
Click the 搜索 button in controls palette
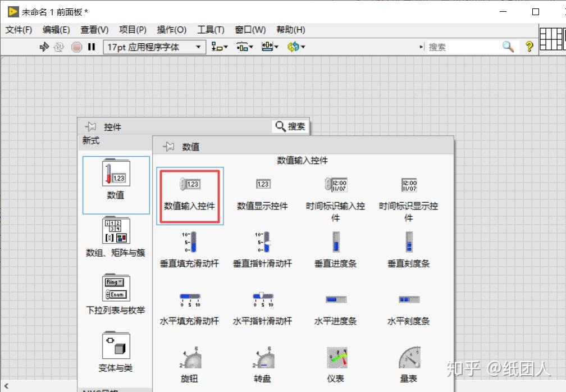290,126
